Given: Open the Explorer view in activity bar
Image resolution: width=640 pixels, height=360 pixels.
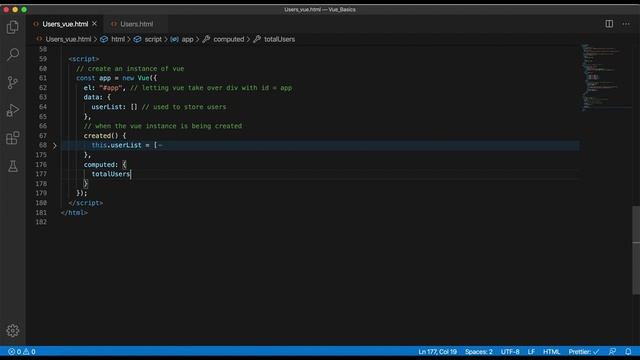Looking at the screenshot, I should 13,27.
